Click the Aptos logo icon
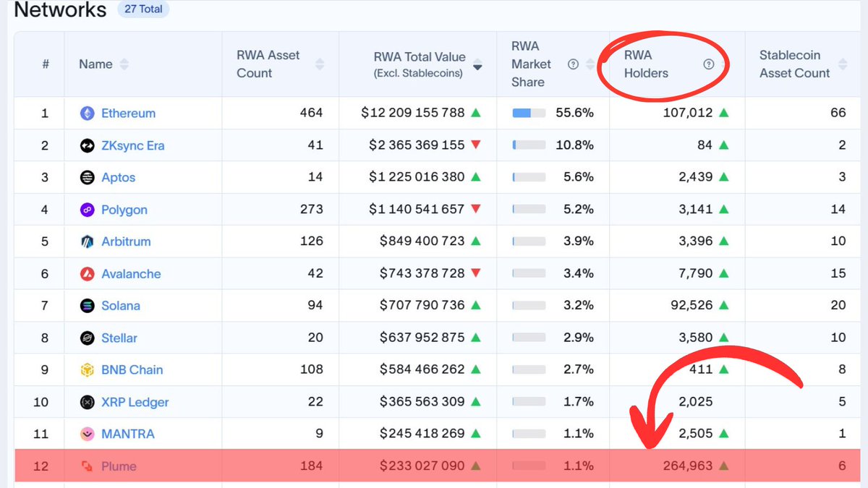Viewport: 868px width, 488px height. point(88,178)
